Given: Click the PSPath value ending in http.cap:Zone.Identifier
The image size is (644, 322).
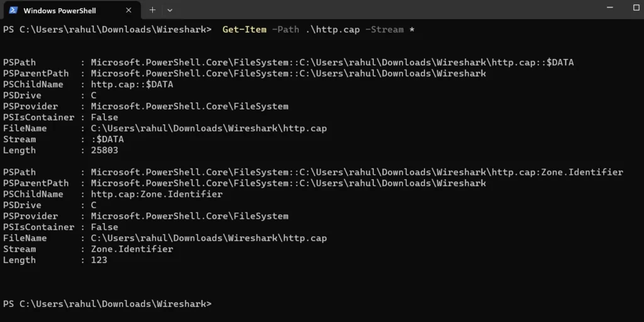Looking at the screenshot, I should (357, 172).
